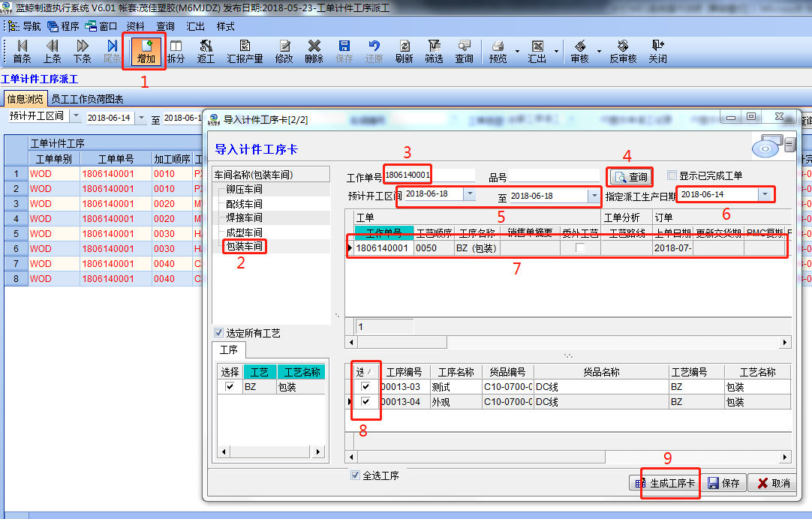Jump to 首条 (first record) icon
This screenshot has width=812, height=519.
coord(22,51)
